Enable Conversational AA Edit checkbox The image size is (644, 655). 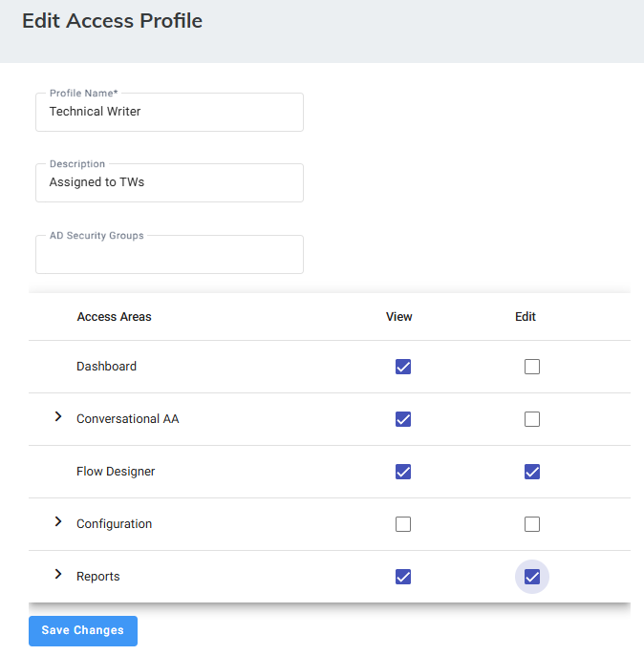(x=532, y=419)
